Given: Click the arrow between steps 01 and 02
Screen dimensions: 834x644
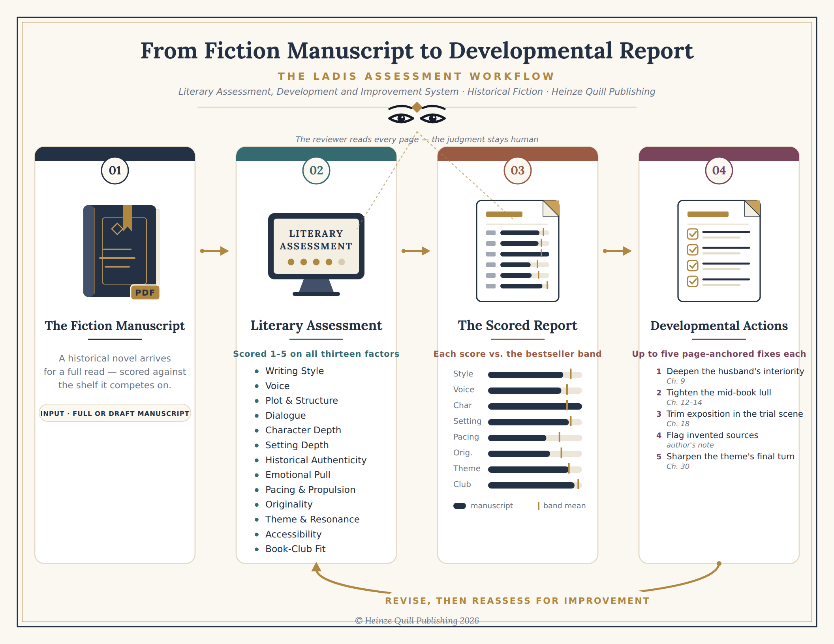Looking at the screenshot, I should (214, 251).
